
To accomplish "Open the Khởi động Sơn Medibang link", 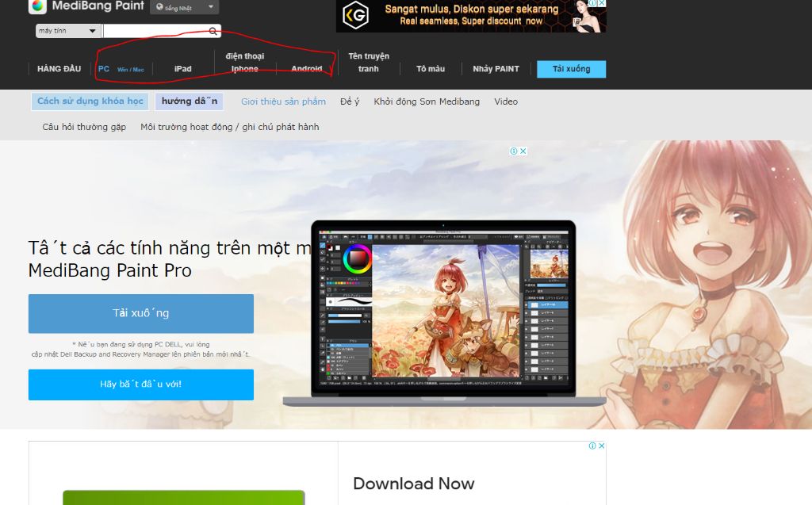I will click(x=427, y=101).
